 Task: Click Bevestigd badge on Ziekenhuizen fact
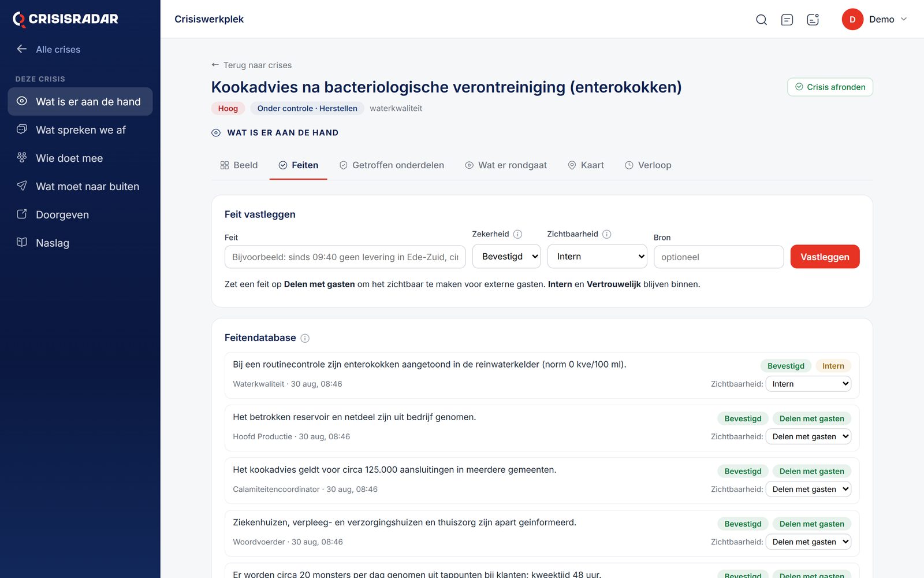[743, 524]
